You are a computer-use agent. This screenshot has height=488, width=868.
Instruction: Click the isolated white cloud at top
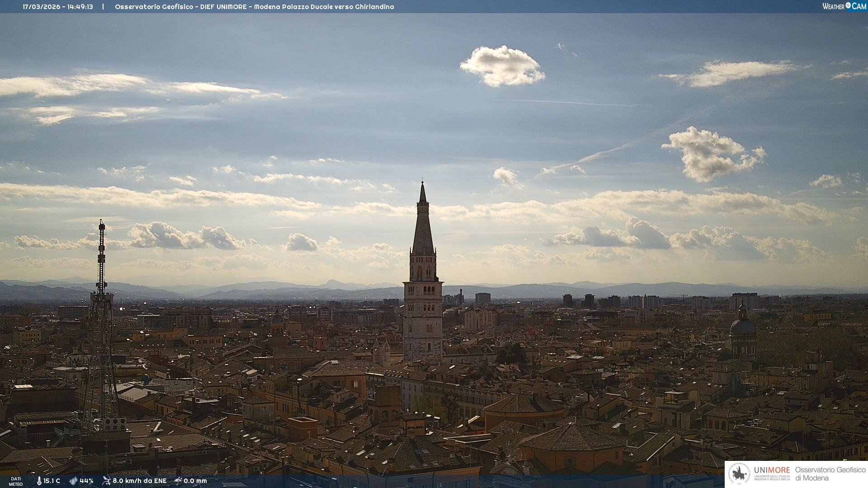pyautogui.click(x=502, y=66)
